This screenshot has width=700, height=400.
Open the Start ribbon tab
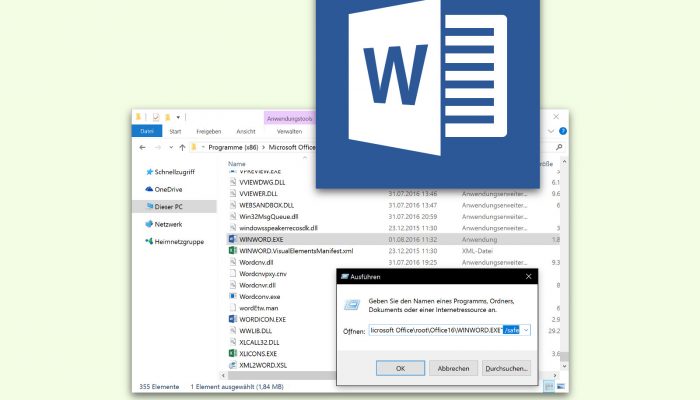[175, 131]
